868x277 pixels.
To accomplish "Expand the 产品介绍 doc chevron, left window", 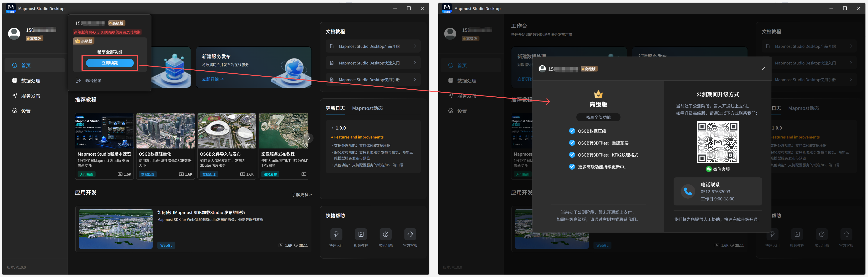I will click(x=415, y=46).
